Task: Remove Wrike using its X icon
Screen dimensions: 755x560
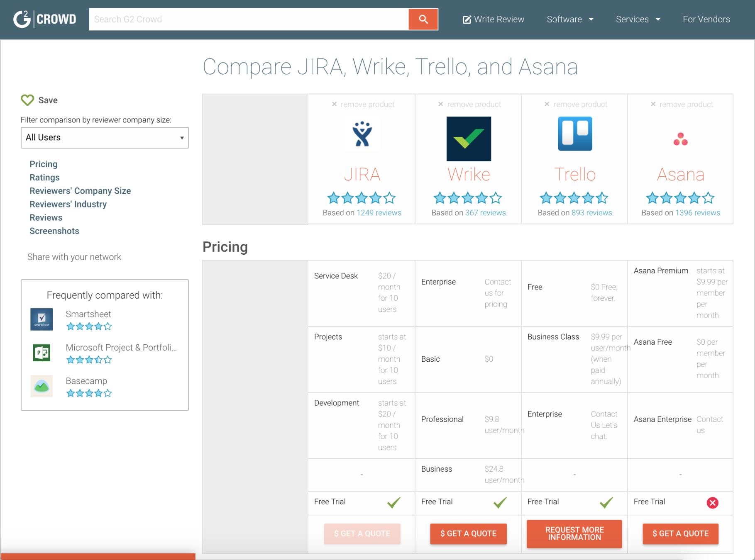Action: [x=441, y=104]
